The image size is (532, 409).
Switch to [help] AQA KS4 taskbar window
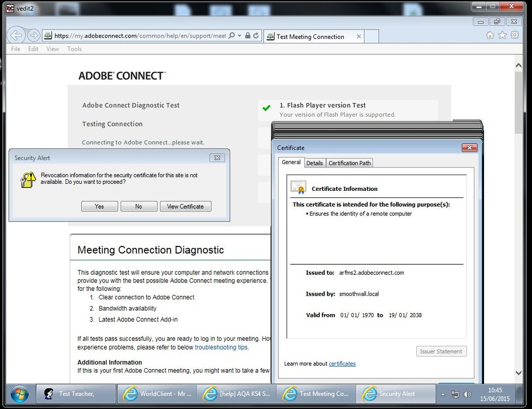click(x=237, y=394)
